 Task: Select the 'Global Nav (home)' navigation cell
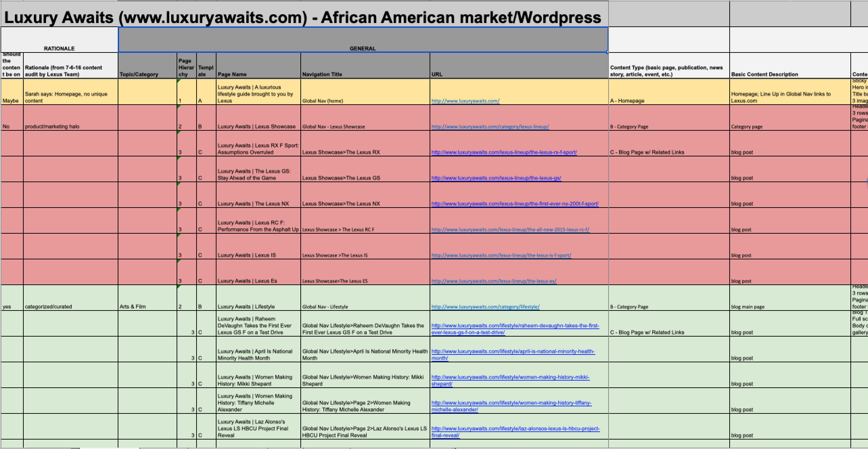pos(365,92)
